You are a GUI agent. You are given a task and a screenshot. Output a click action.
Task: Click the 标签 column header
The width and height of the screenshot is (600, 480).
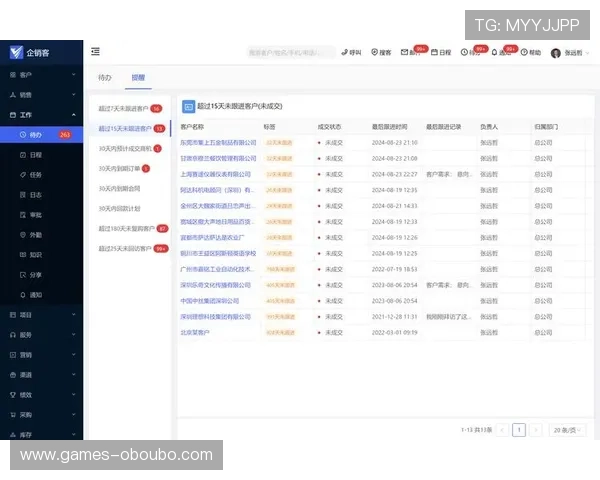269,127
